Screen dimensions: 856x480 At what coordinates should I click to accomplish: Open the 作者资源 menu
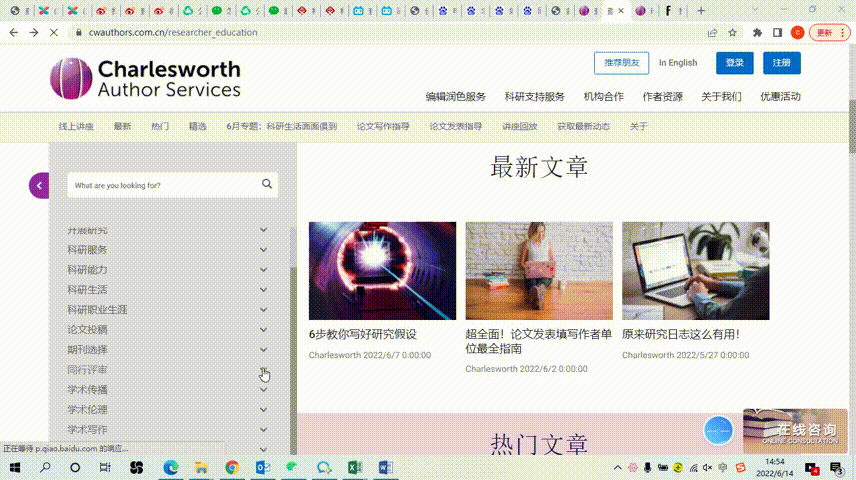pyautogui.click(x=662, y=97)
